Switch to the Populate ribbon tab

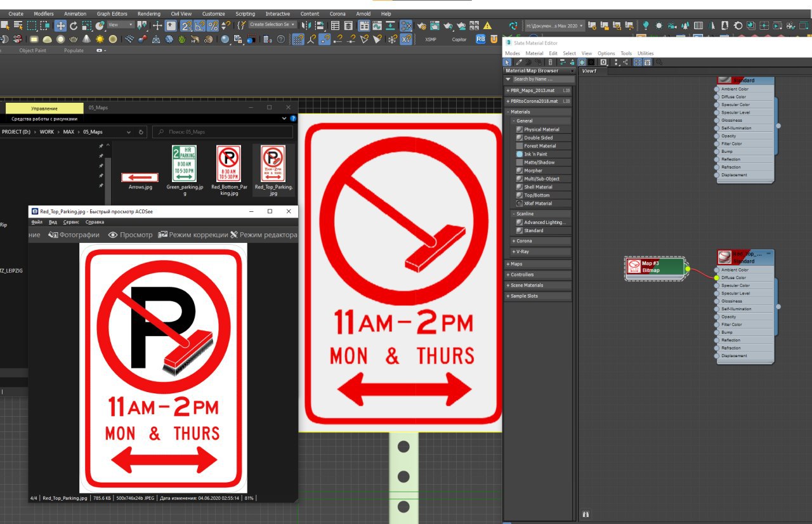[74, 50]
